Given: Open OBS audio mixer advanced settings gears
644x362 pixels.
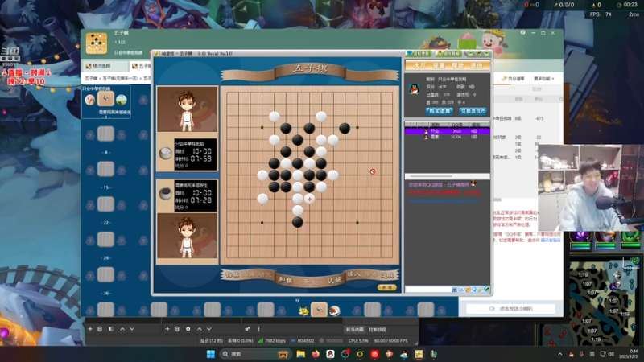Looking at the screenshot, I should 247,329.
